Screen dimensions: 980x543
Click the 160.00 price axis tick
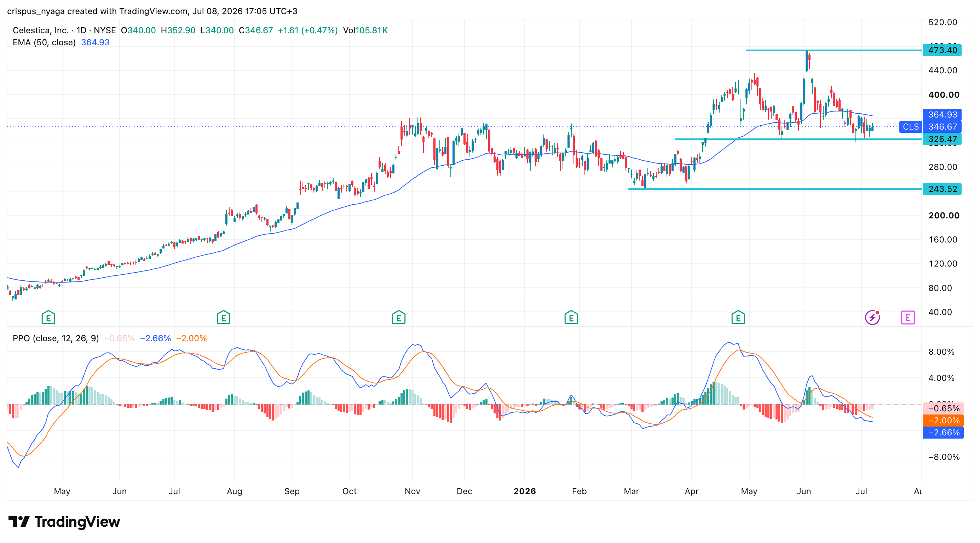(942, 239)
